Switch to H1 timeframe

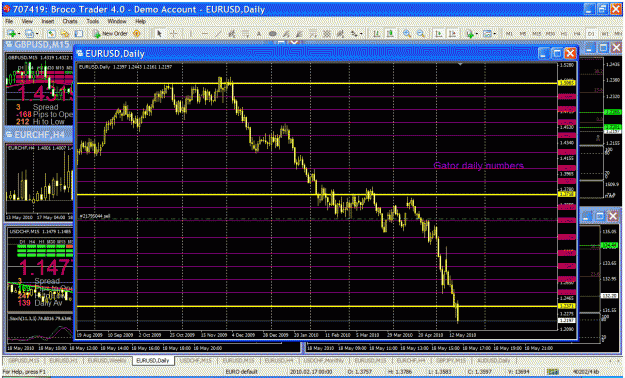(564, 34)
